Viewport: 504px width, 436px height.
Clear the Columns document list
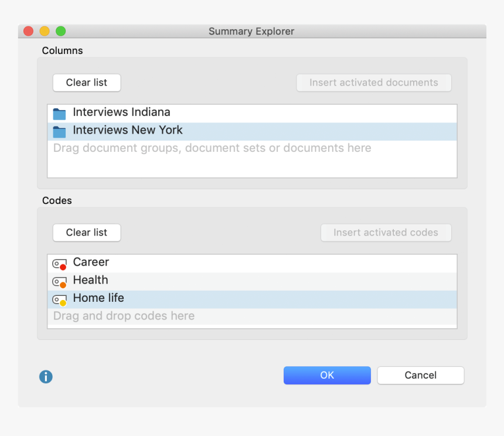(x=86, y=83)
